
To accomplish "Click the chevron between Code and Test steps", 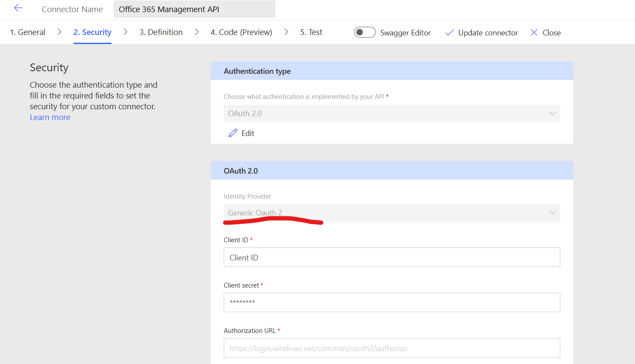I will pos(286,32).
